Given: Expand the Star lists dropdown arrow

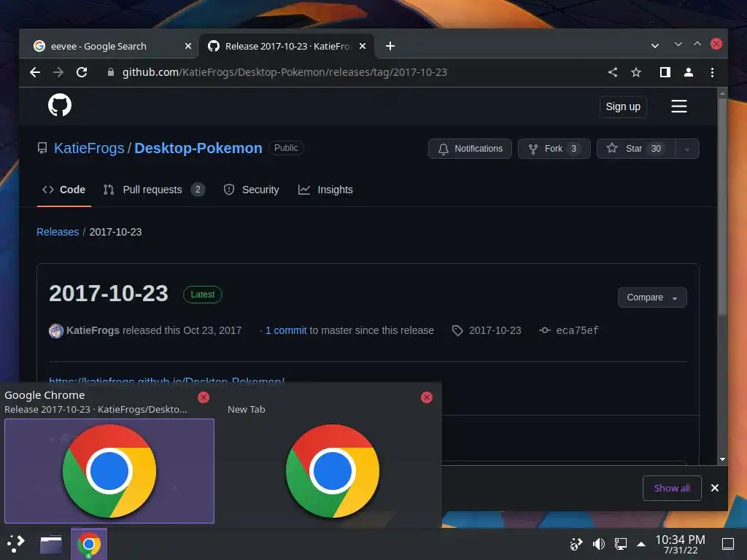Looking at the screenshot, I should (687, 149).
